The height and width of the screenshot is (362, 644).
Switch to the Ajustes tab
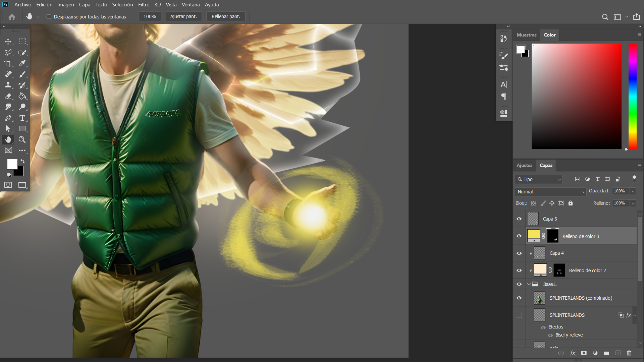524,165
